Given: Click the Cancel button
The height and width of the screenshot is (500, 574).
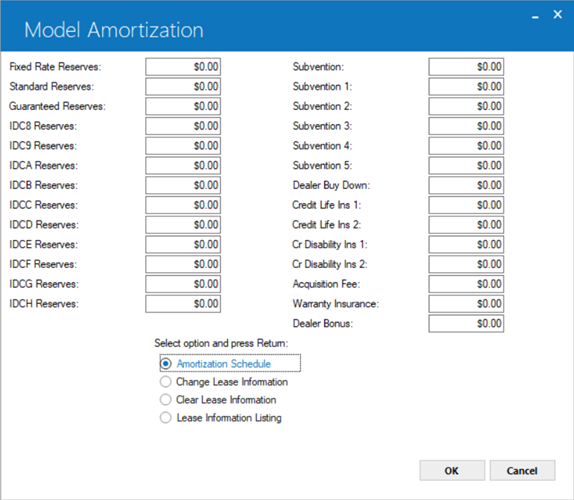Looking at the screenshot, I should (x=522, y=470).
